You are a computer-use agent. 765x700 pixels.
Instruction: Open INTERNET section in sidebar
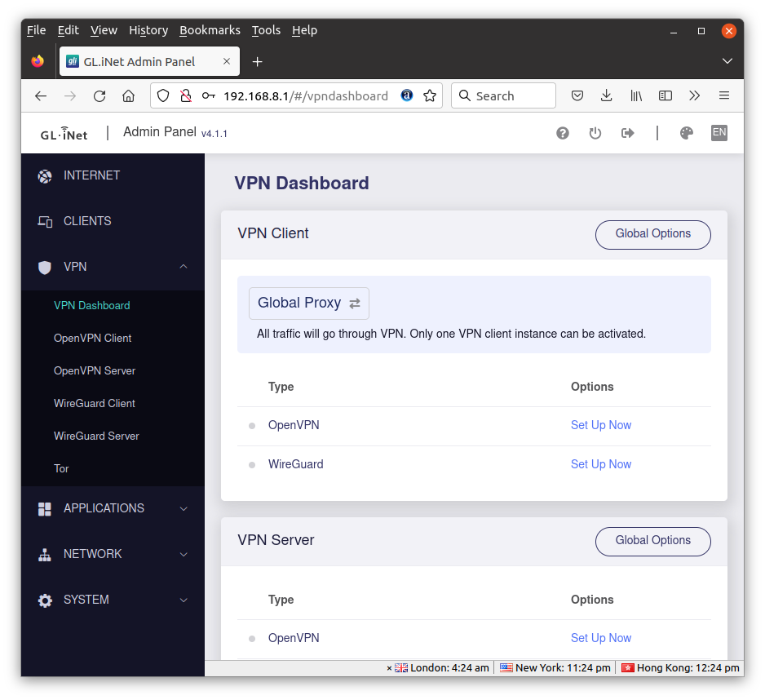click(x=113, y=175)
